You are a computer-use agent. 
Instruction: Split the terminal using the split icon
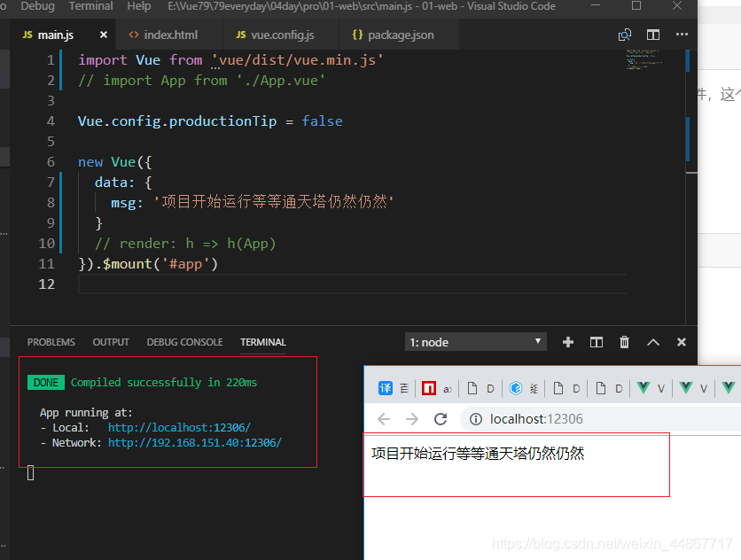click(x=597, y=342)
